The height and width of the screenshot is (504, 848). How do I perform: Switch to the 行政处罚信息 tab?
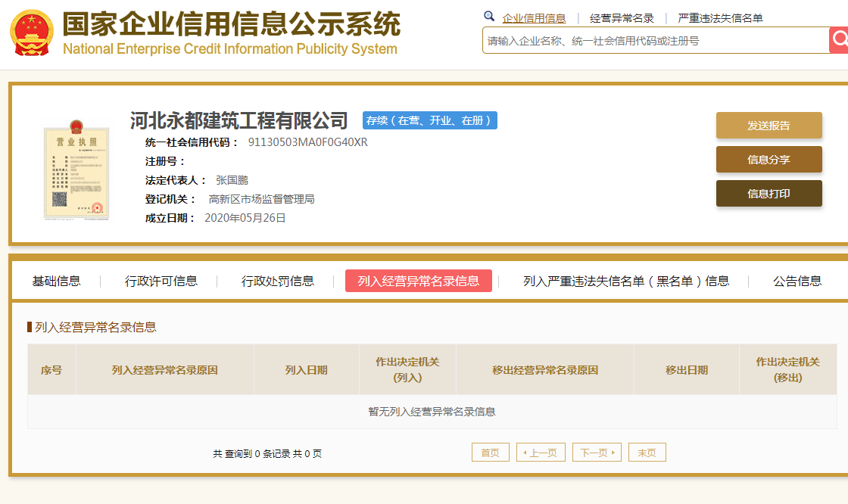click(x=277, y=282)
